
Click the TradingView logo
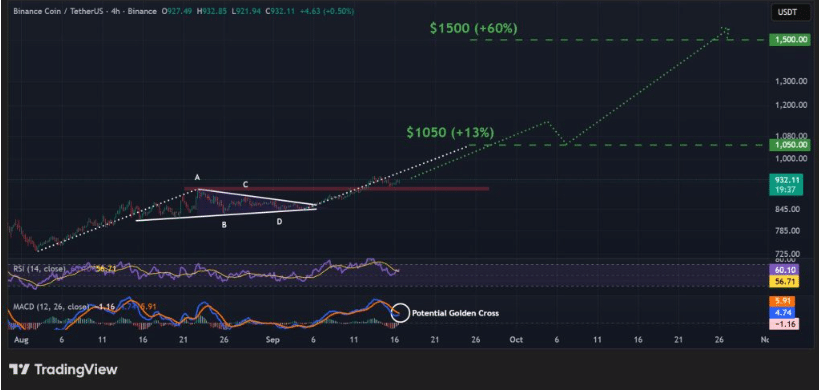point(63,370)
